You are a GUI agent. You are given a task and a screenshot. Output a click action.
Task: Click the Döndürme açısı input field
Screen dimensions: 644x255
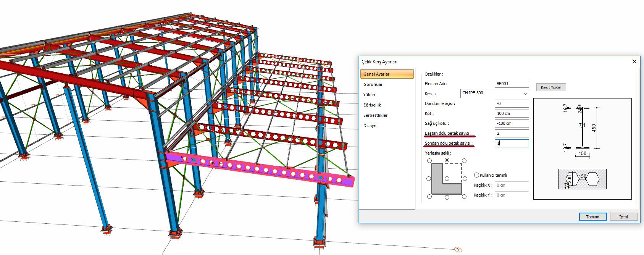click(512, 104)
